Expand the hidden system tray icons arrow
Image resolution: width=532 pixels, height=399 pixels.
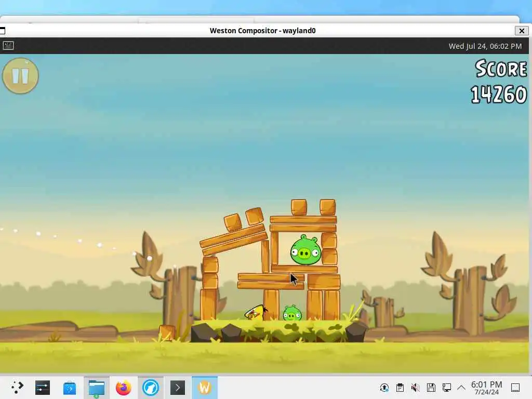pyautogui.click(x=461, y=388)
